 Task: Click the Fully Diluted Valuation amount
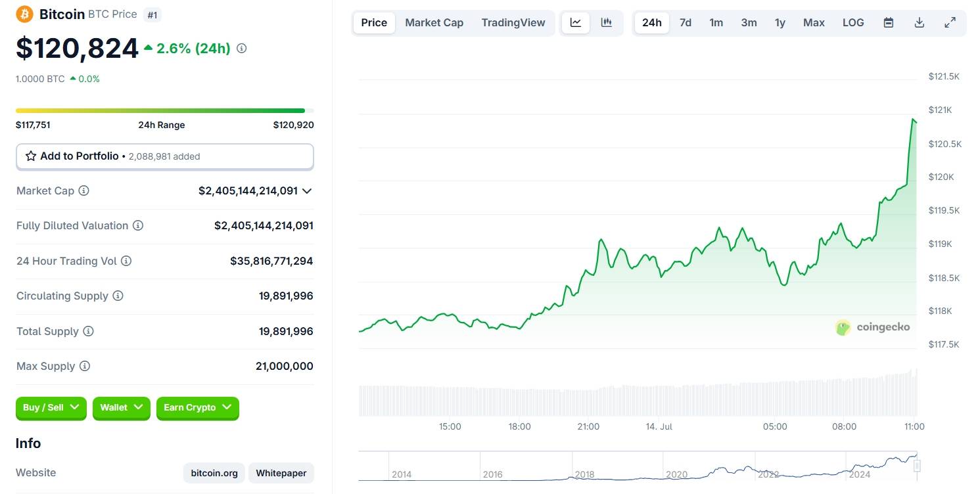click(x=264, y=225)
